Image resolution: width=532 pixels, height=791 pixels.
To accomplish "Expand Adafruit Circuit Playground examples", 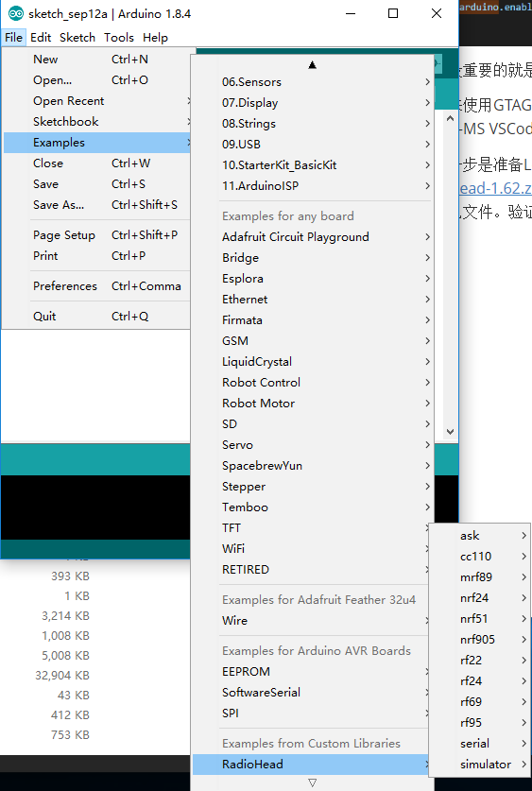I will 312,236.
